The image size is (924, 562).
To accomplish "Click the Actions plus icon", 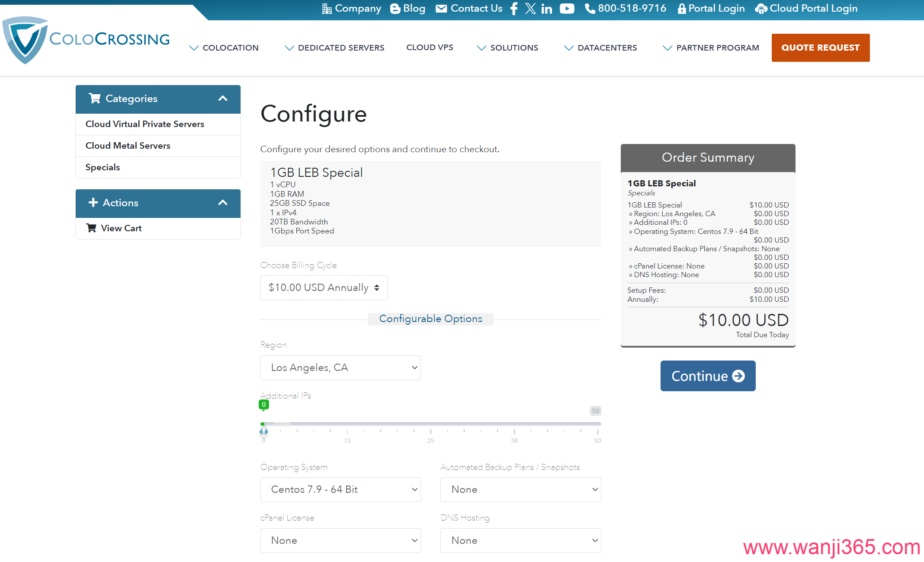I will [x=93, y=202].
